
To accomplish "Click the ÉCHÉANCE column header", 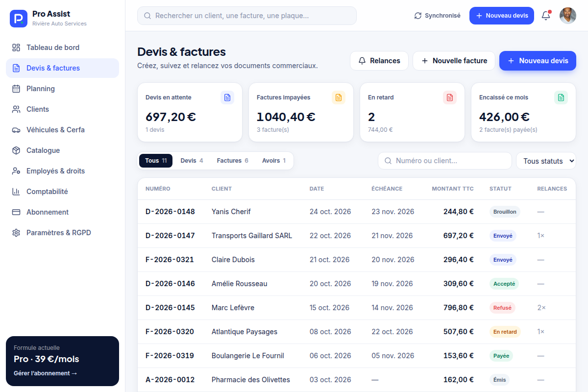I will click(x=387, y=189).
